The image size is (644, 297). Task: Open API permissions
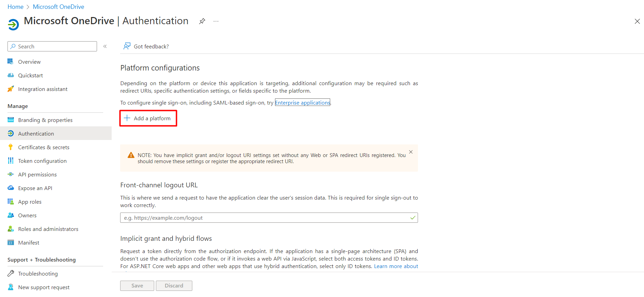(x=37, y=175)
